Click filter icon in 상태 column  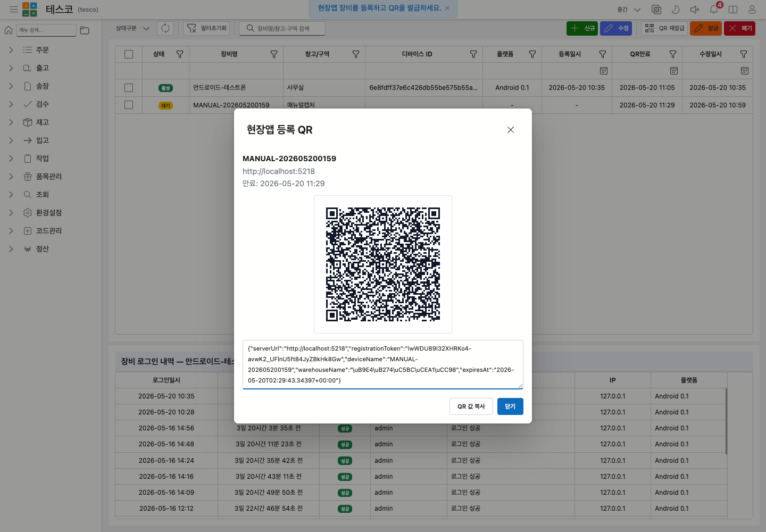pyautogui.click(x=180, y=54)
